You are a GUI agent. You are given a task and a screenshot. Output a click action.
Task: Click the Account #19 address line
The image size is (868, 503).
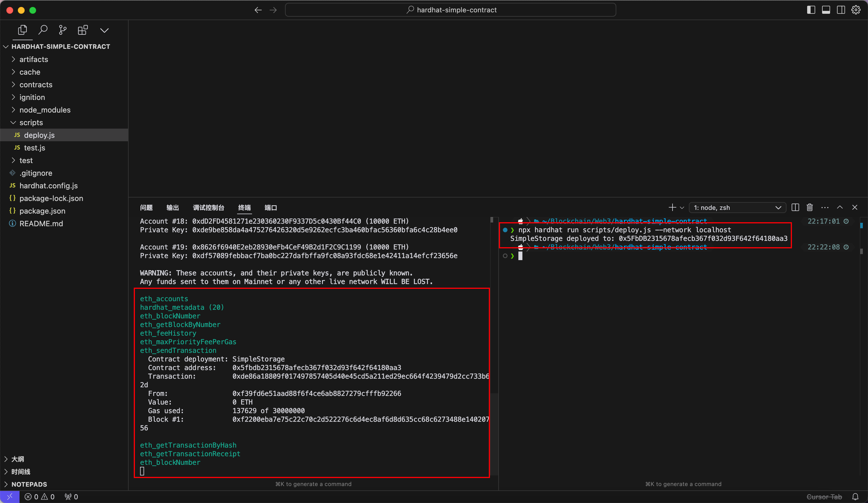coord(274,247)
